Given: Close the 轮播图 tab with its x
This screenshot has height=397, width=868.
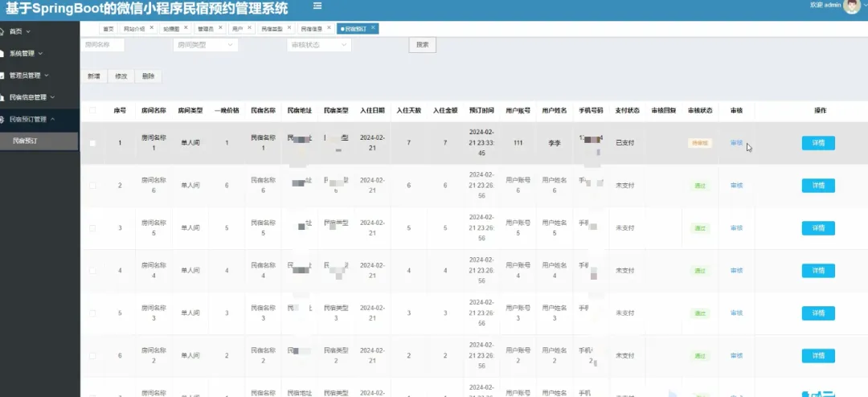Looking at the screenshot, I should click(186, 27).
